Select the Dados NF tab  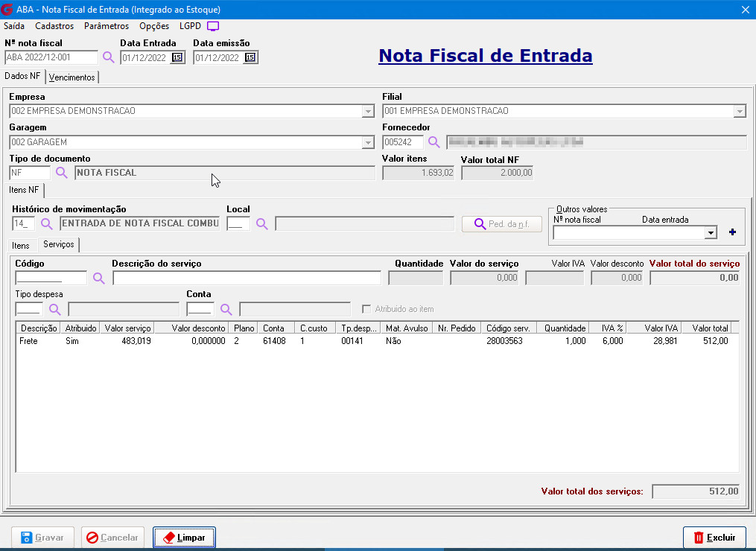click(22, 76)
